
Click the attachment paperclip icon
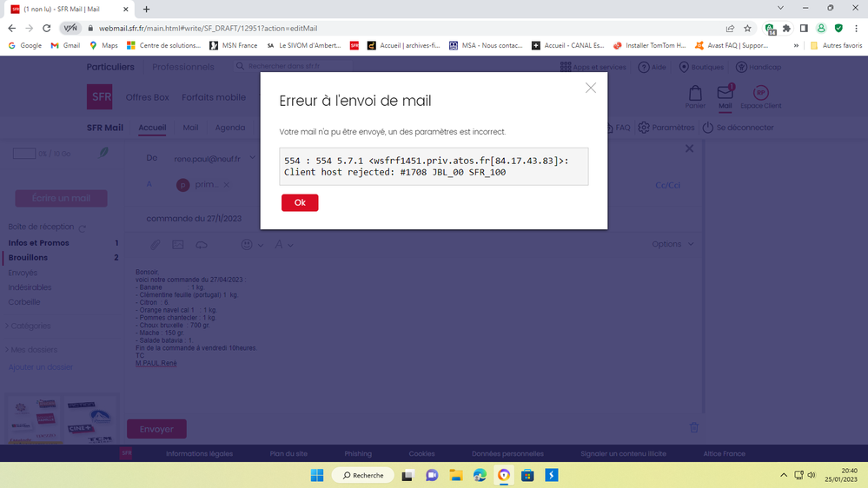coord(155,245)
